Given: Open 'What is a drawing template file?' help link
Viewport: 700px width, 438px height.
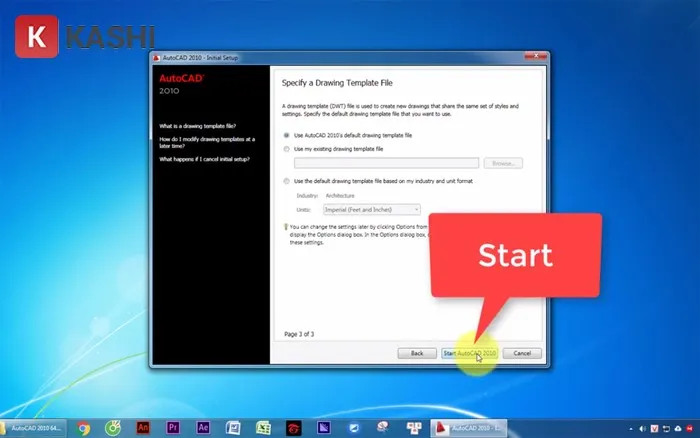Looking at the screenshot, I should click(x=198, y=126).
